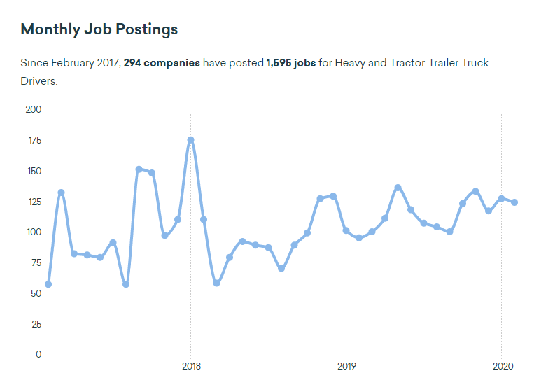Click the 125 label on the y-axis
Viewport: 534px width, 392px height.
[x=34, y=202]
